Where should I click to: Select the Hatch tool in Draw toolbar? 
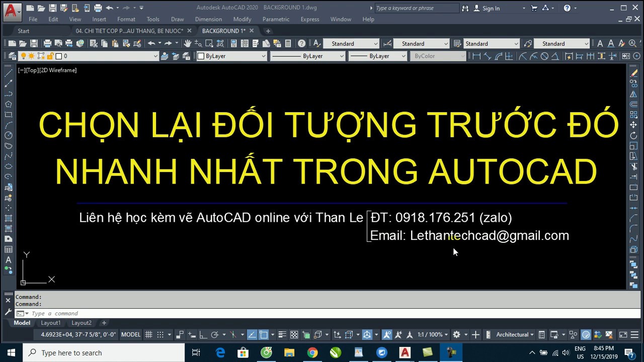8,218
